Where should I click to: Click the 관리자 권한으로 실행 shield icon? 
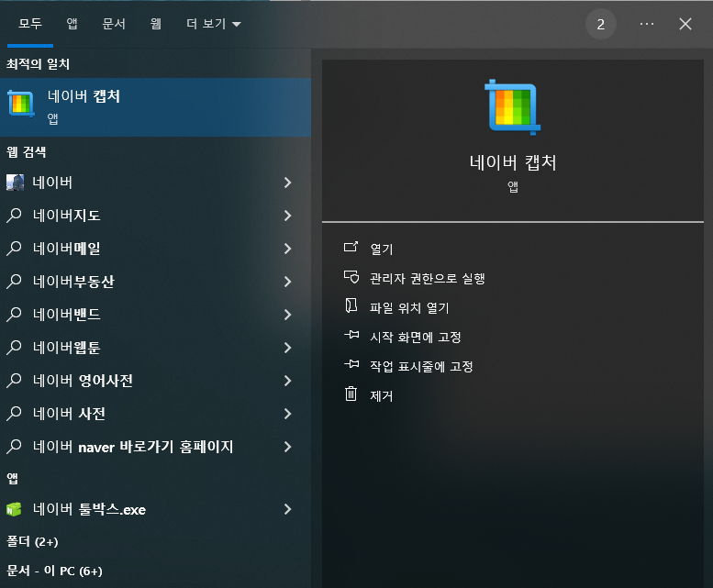[x=351, y=277]
